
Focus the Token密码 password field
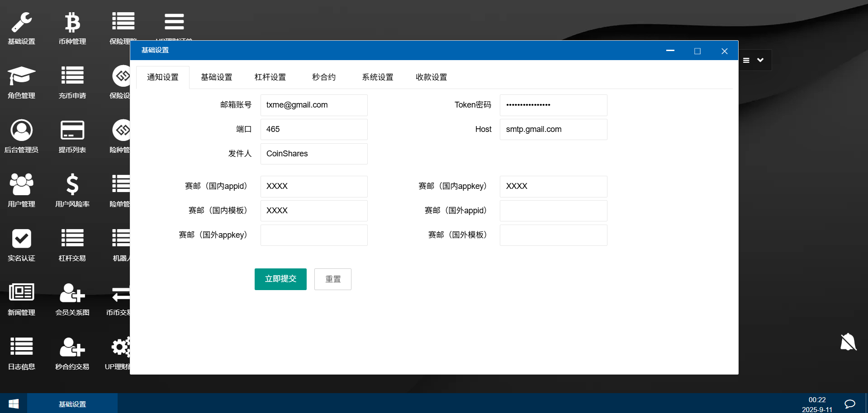(x=553, y=105)
